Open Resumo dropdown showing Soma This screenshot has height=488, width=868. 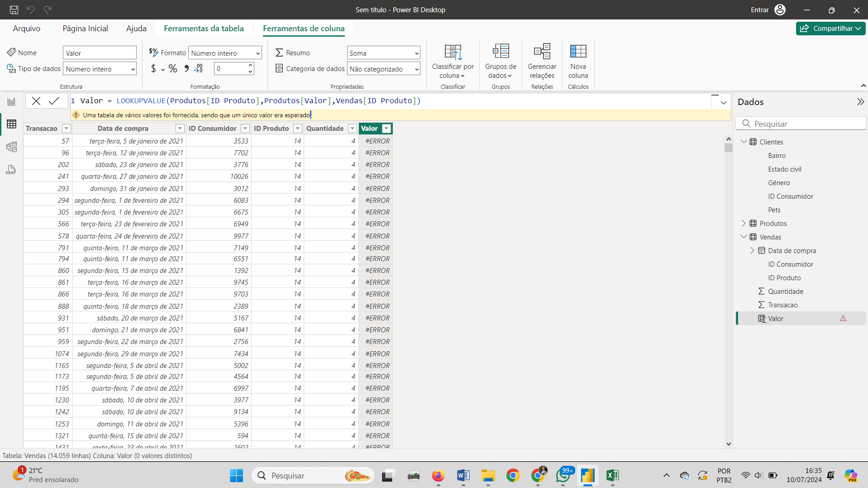point(384,53)
